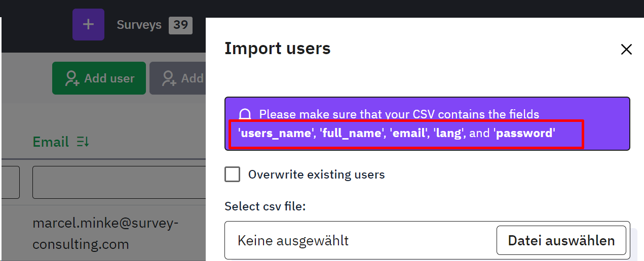
Task: Enable Overwrite existing users checkbox
Action: 233,175
